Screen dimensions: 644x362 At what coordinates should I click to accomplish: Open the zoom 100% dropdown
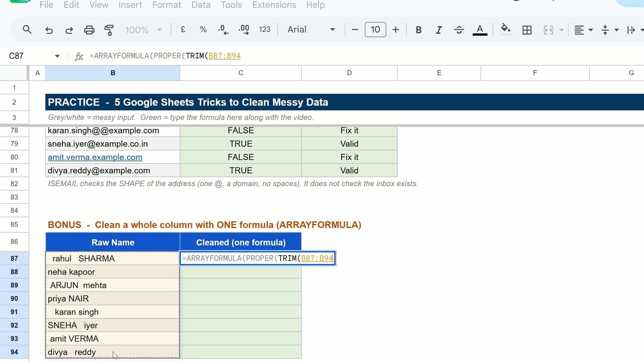click(x=143, y=30)
